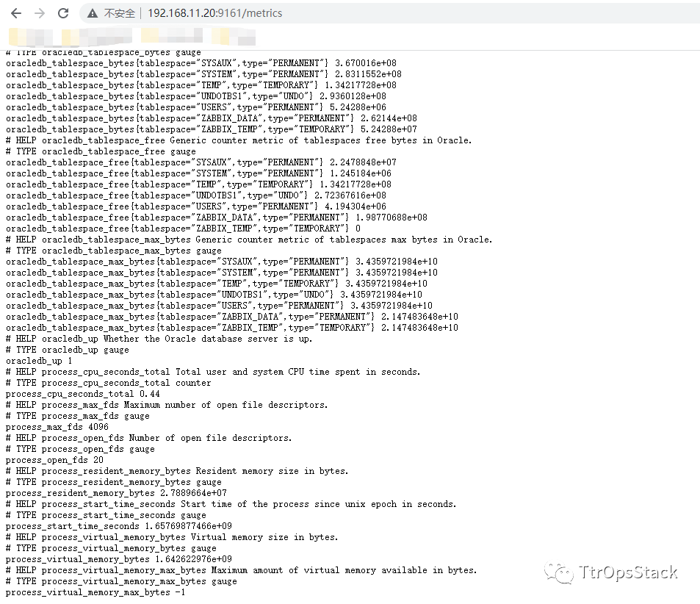
Task: Focus the address bar URL 192.168.11.20:9161/metrics
Action: (214, 13)
